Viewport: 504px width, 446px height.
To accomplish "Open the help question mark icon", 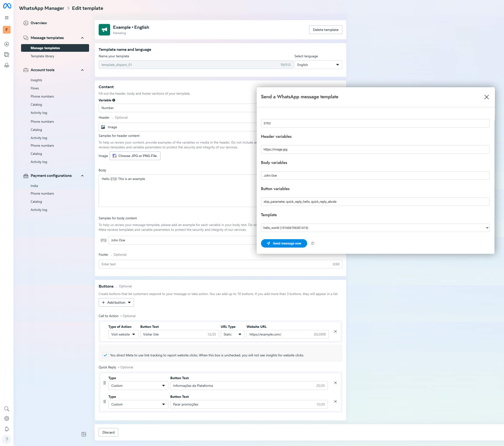I will click(x=7, y=439).
